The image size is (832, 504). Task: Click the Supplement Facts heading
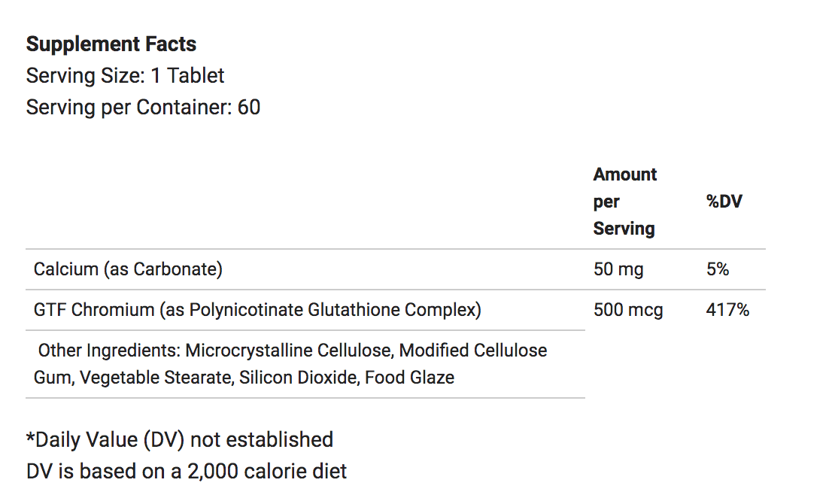pyautogui.click(x=111, y=44)
